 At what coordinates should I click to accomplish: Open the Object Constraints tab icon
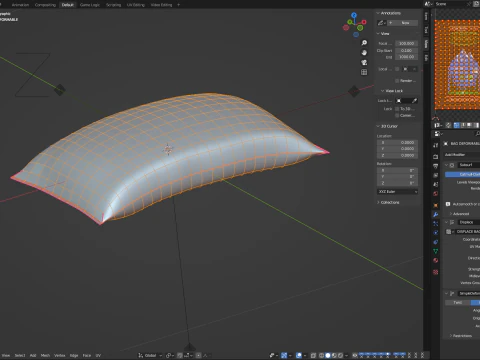[436, 242]
